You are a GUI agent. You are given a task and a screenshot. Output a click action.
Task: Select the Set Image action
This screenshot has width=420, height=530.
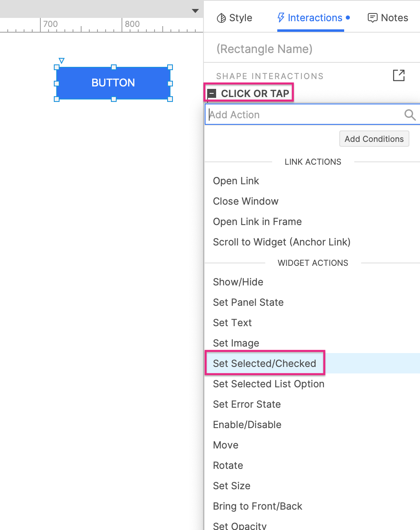pos(236,343)
